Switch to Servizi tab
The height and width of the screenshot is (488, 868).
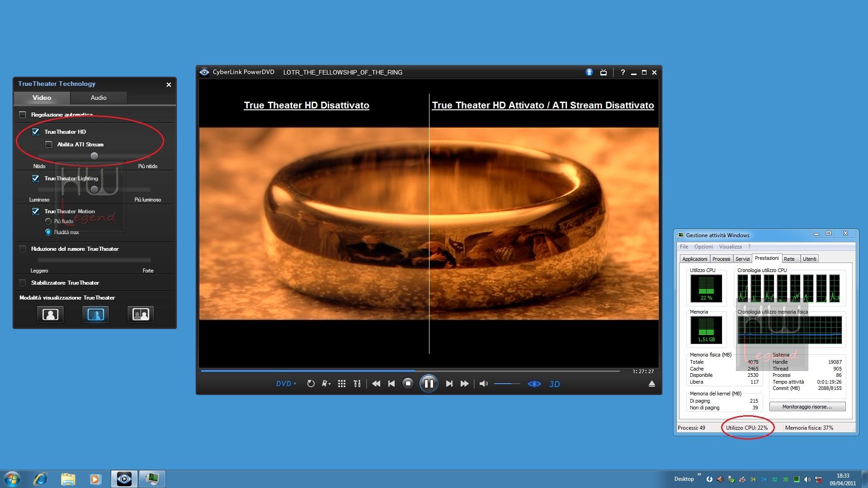point(742,259)
